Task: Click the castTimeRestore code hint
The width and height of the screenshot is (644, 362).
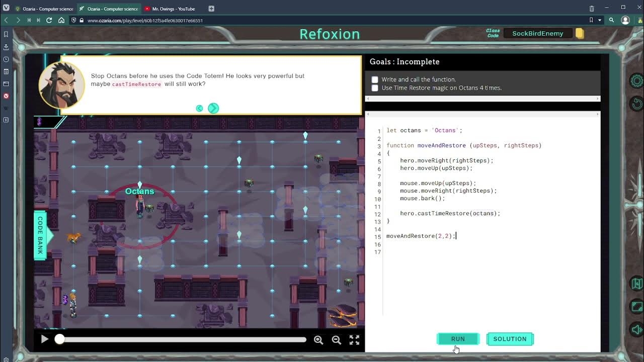Action: pos(136,84)
